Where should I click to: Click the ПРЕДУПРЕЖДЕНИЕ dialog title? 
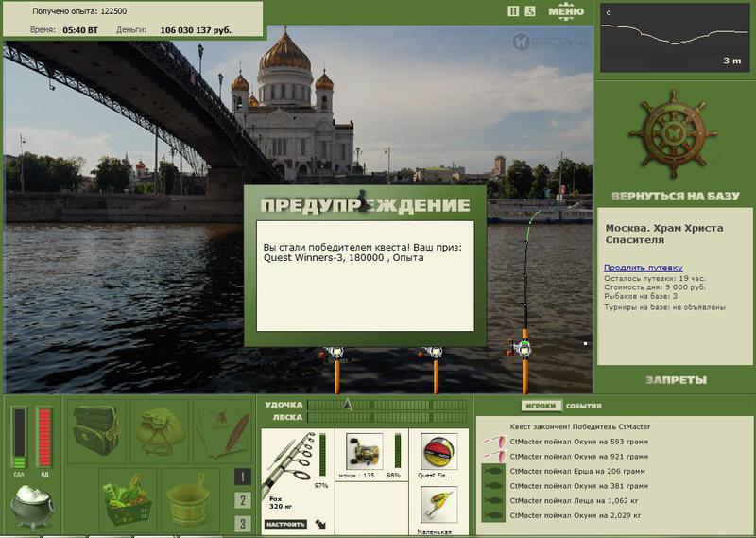(x=365, y=205)
